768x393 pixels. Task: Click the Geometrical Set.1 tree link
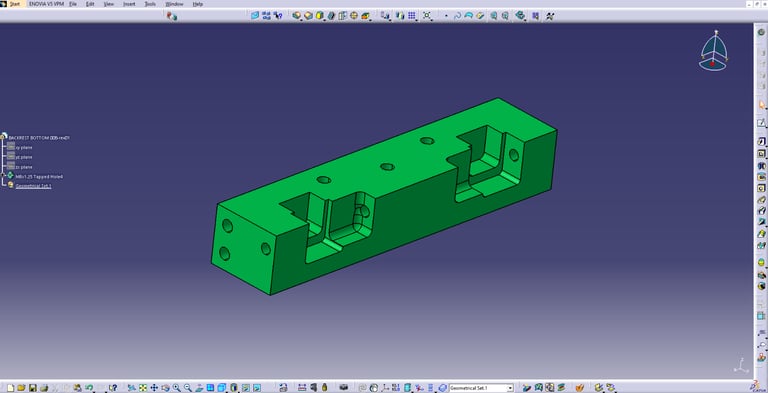pos(33,186)
